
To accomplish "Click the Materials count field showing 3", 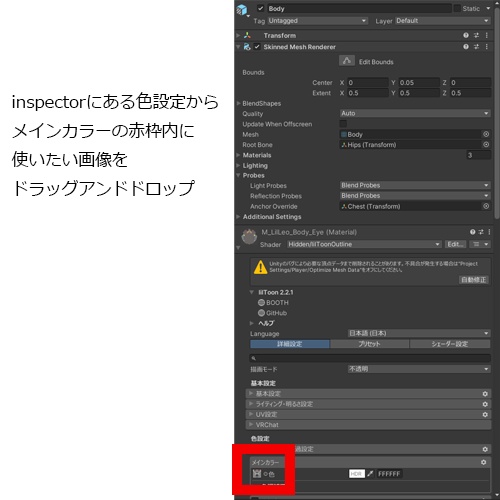I will point(479,155).
